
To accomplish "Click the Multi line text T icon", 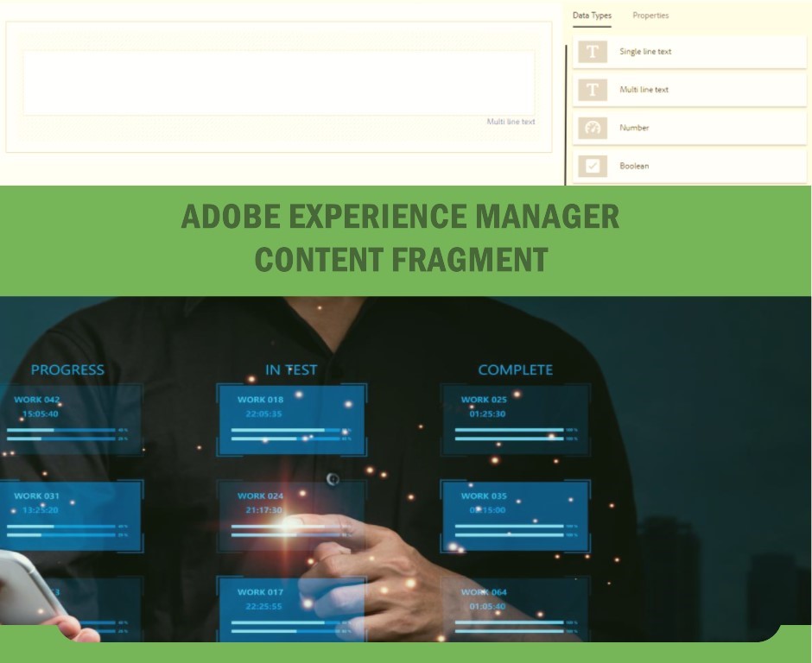I will pos(592,90).
